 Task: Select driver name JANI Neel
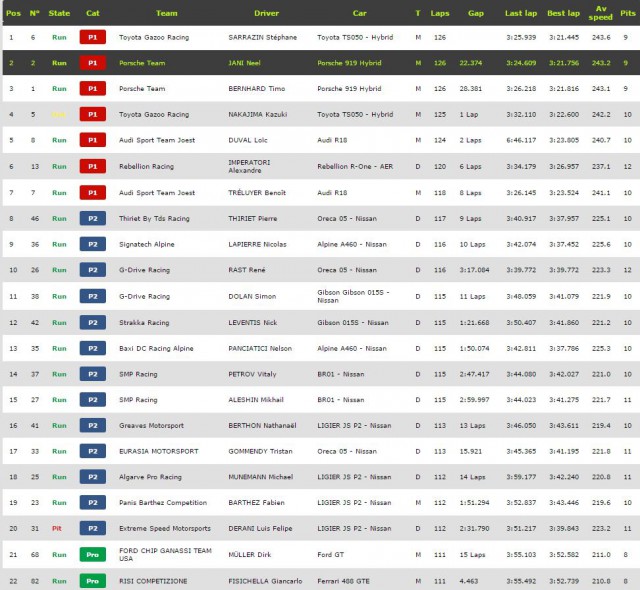[x=244, y=63]
